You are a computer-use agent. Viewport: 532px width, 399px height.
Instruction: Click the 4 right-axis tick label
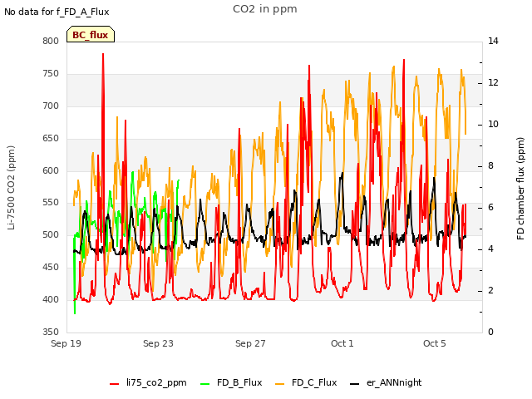(491, 249)
